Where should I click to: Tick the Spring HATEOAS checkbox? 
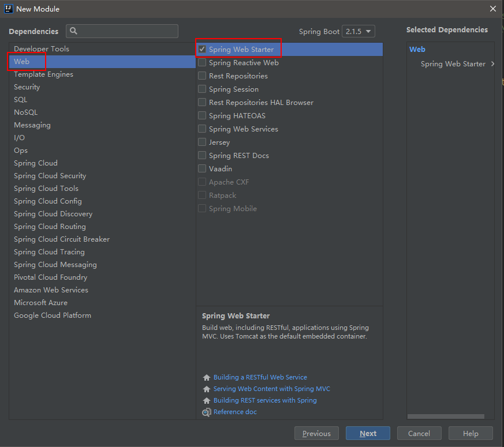click(x=202, y=116)
